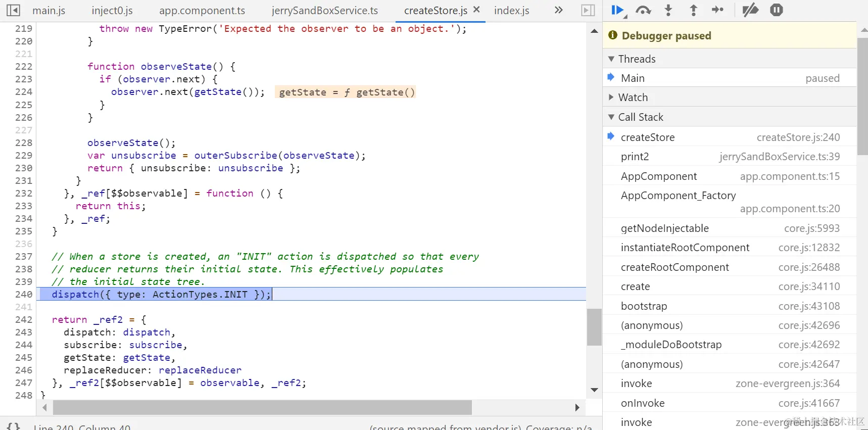Viewport: 868px width, 430px height.
Task: Click observeState function declaration line
Action: (x=161, y=66)
